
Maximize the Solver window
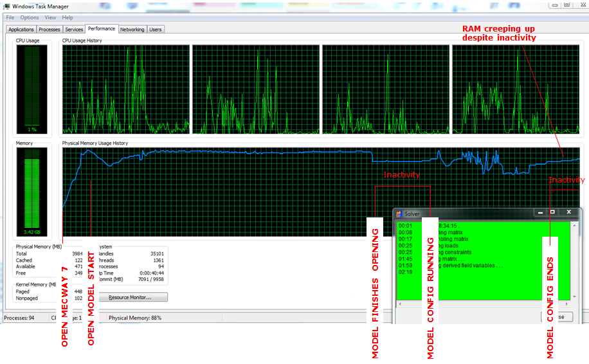552,212
